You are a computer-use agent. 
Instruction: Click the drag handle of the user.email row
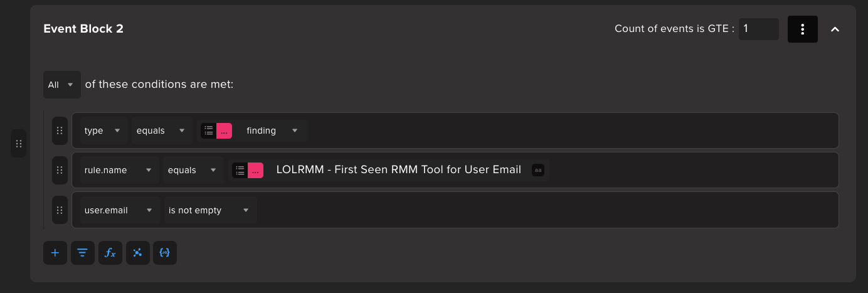click(x=60, y=210)
